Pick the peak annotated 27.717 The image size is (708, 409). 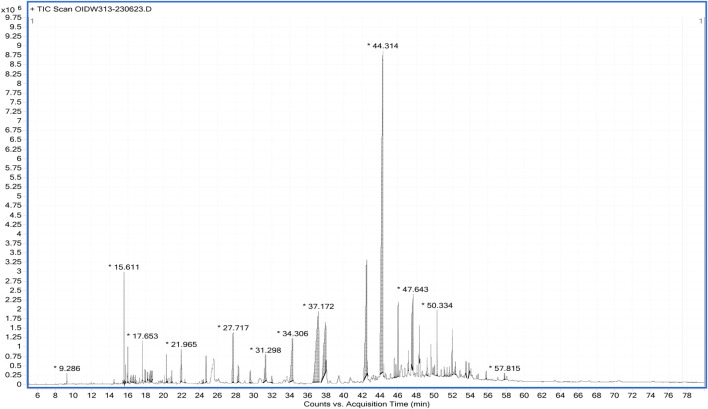(234, 327)
